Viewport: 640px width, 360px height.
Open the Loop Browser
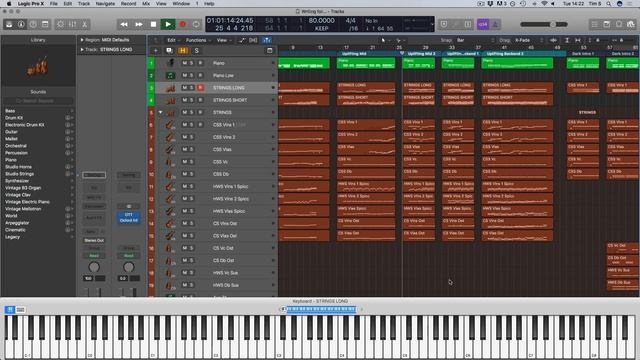click(x=619, y=24)
